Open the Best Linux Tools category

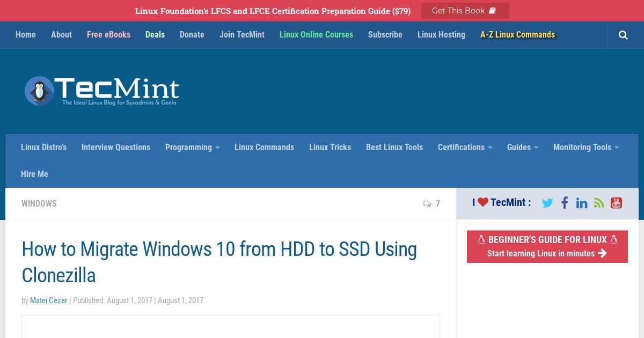coord(394,147)
